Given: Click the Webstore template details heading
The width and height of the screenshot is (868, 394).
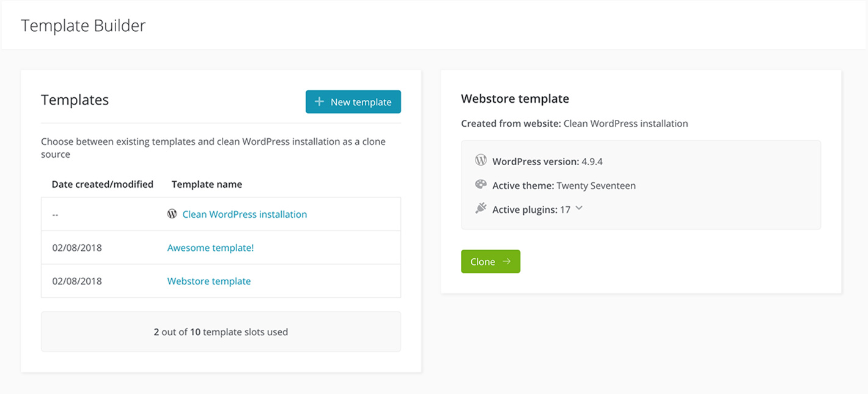Looking at the screenshot, I should 515,98.
